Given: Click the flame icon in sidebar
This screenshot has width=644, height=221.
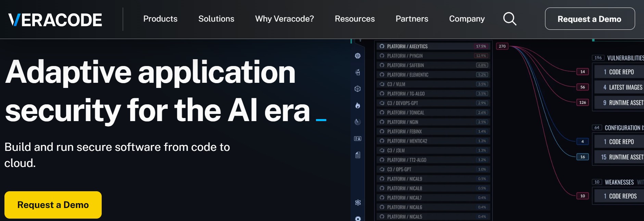Looking at the screenshot, I should tap(358, 105).
